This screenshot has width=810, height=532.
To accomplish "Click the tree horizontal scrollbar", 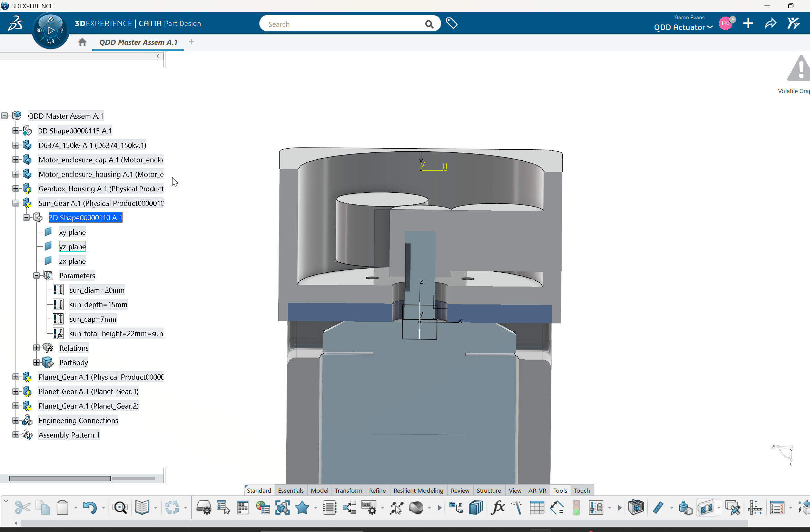I will click(x=60, y=478).
